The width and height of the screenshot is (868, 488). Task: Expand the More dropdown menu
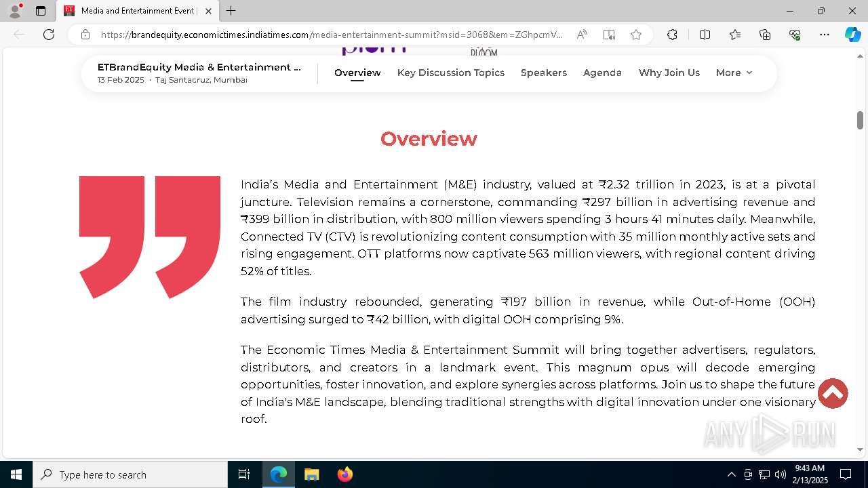tap(734, 73)
